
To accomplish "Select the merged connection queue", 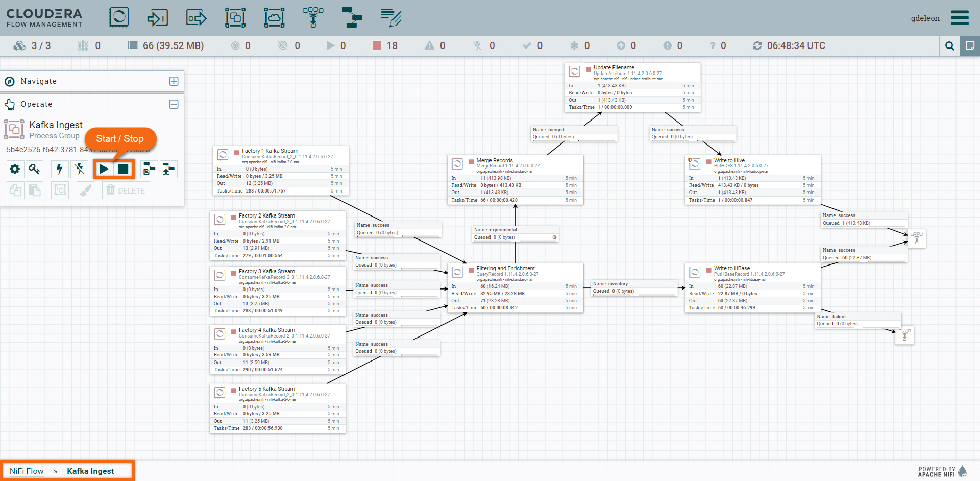I will 574,134.
